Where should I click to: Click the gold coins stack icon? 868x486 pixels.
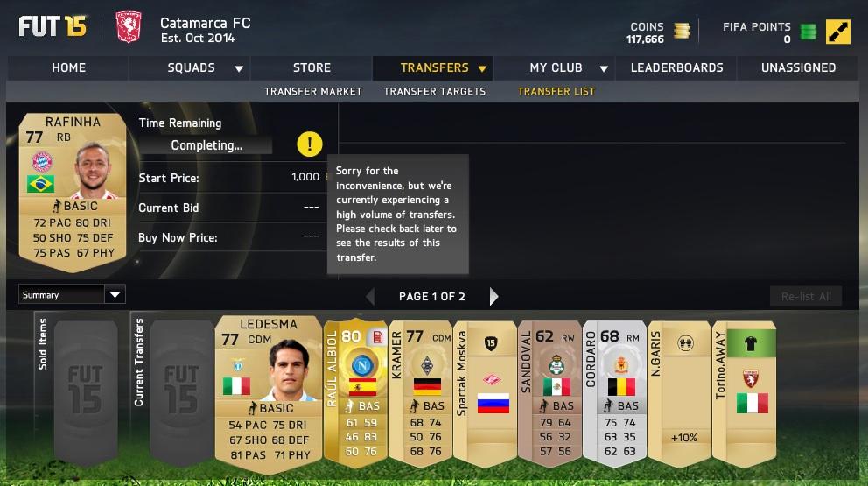pos(682,31)
